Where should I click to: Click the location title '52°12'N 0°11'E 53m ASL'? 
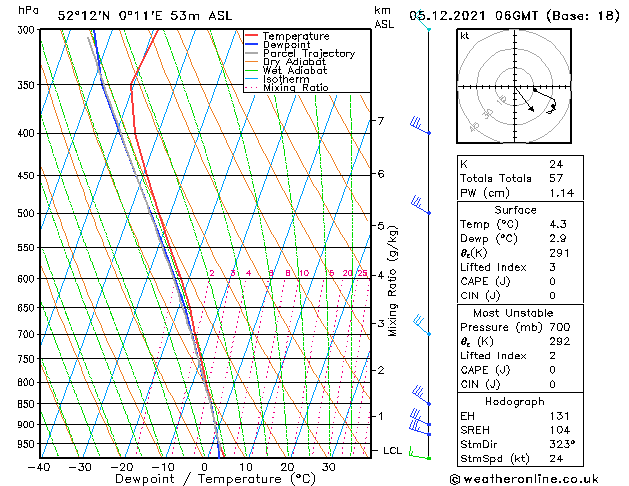point(145,16)
